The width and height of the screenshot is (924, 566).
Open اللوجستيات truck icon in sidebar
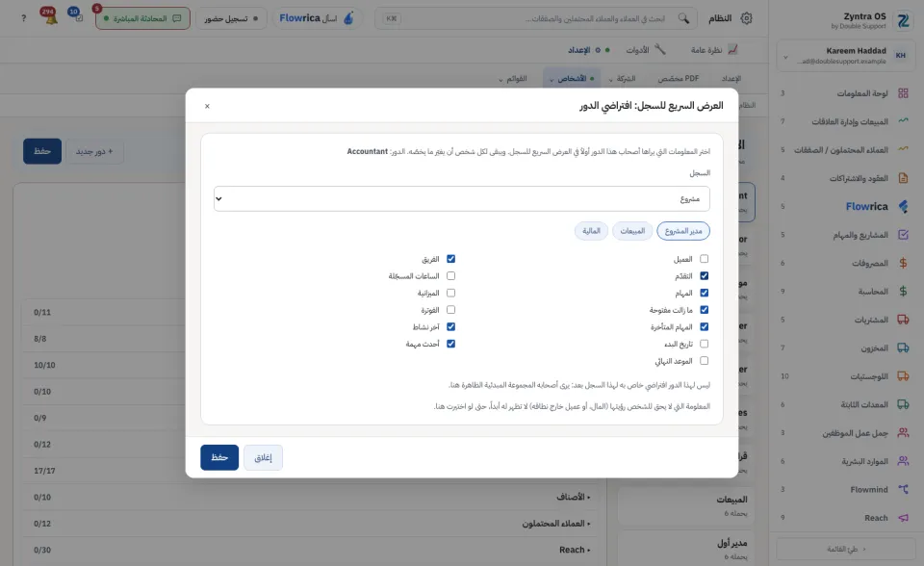click(x=903, y=376)
